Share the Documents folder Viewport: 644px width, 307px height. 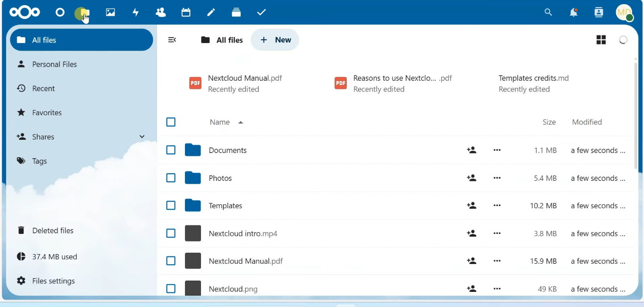pyautogui.click(x=472, y=151)
